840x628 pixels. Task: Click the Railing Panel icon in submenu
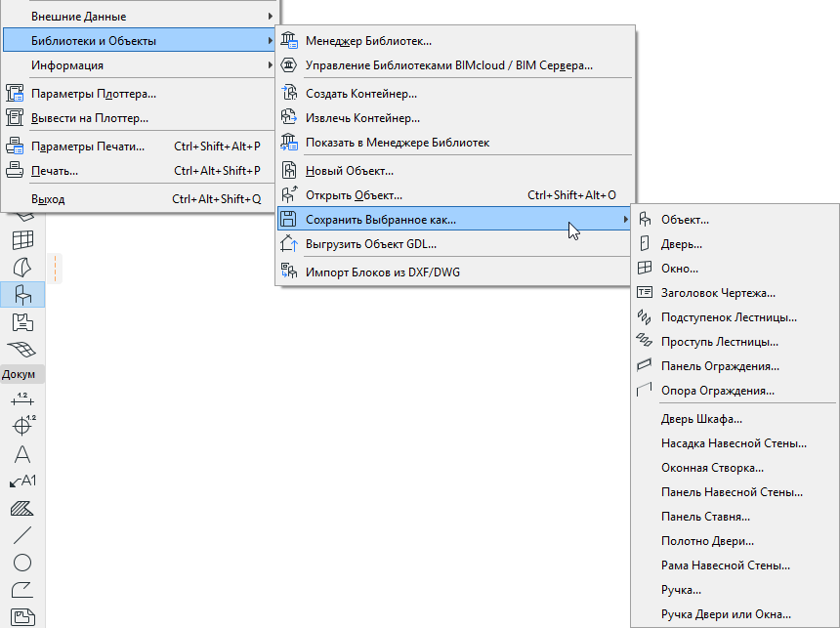coord(644,365)
